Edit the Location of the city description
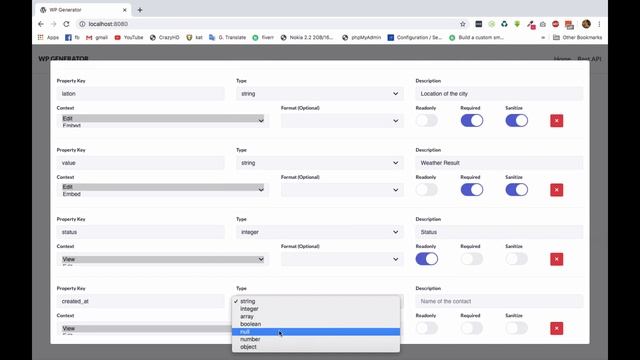This screenshot has height=360, width=640. click(x=499, y=93)
